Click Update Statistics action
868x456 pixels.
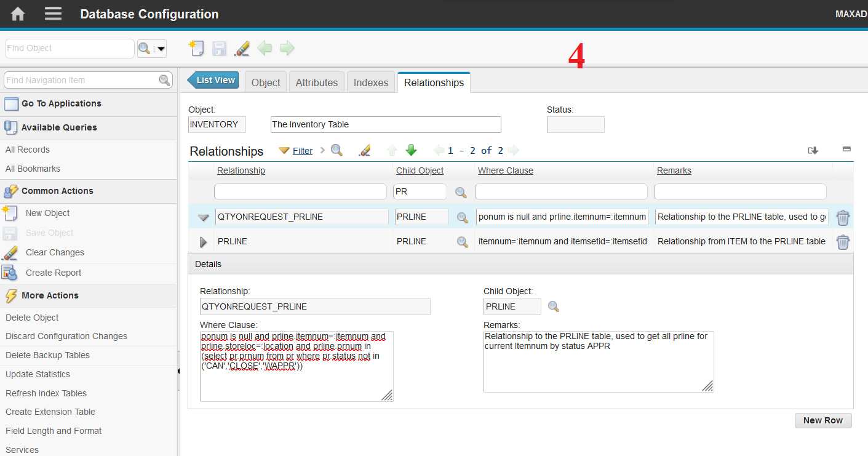[x=38, y=374]
